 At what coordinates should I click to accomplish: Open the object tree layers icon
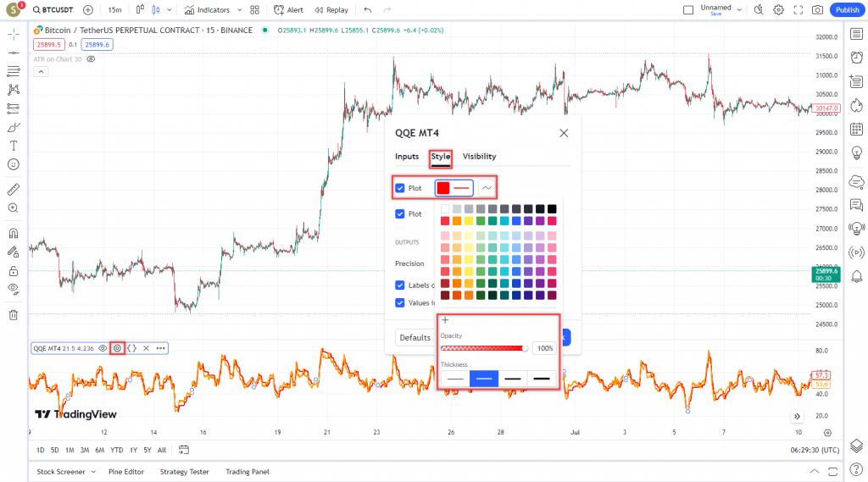tap(856, 446)
